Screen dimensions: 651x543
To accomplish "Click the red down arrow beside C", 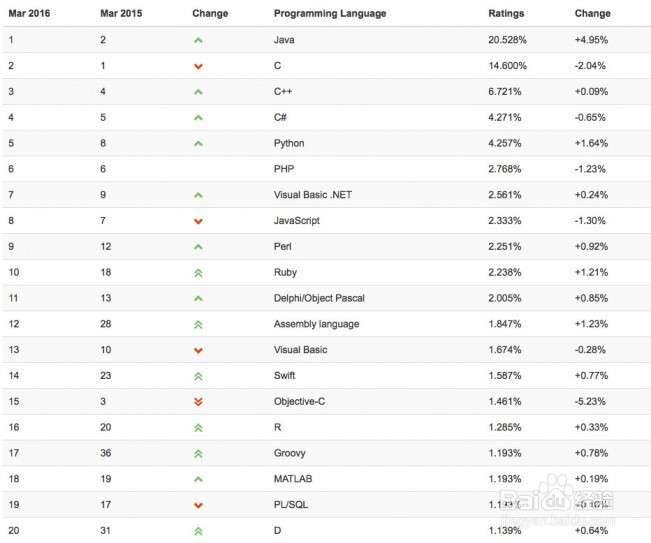I will pos(198,66).
